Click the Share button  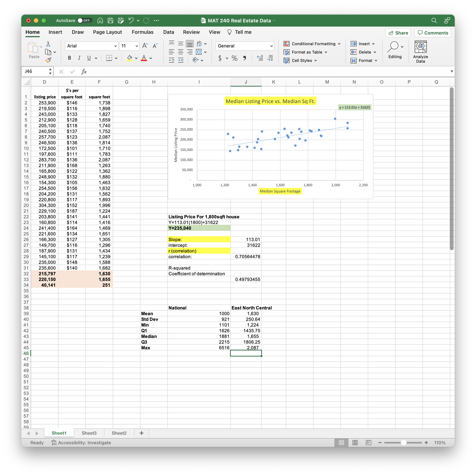point(398,33)
